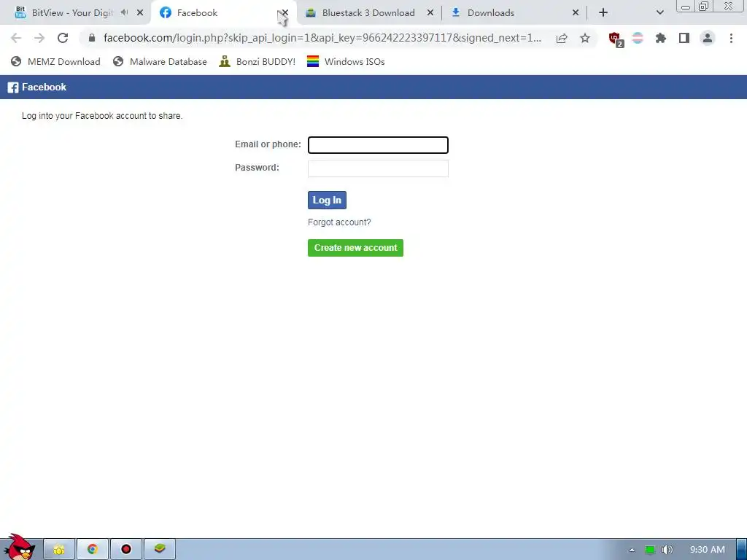Screen dimensions: 747x560
Task: Close the Bluestack 3 Download tab
Action: point(430,13)
